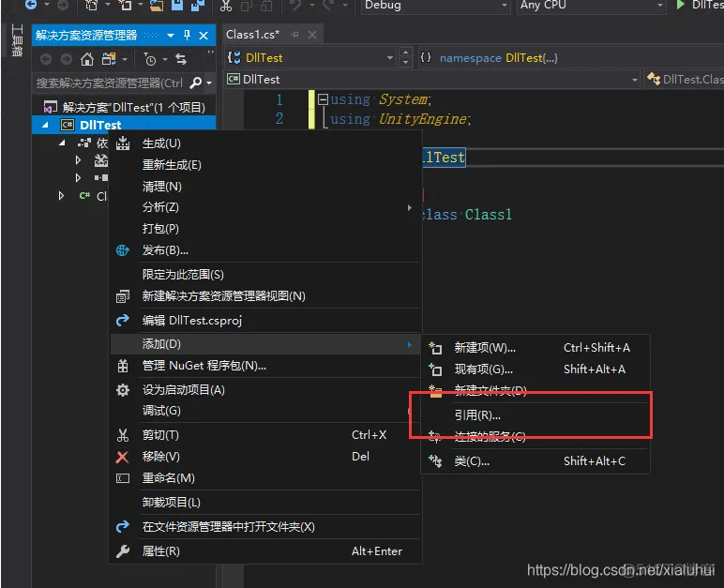Screen dimensions: 724x588
Task: Select the solution 'DllTest' (1 个项目) row
Action: tap(124, 107)
